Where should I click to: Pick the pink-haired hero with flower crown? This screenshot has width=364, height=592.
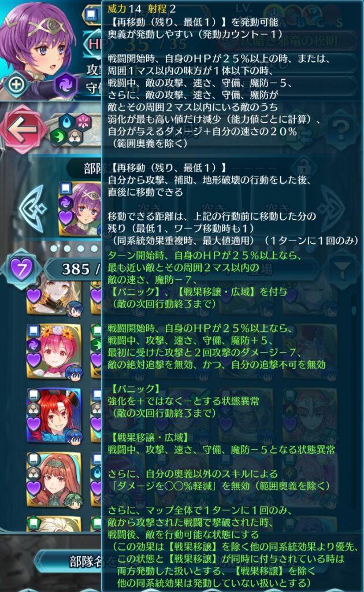tap(54, 351)
